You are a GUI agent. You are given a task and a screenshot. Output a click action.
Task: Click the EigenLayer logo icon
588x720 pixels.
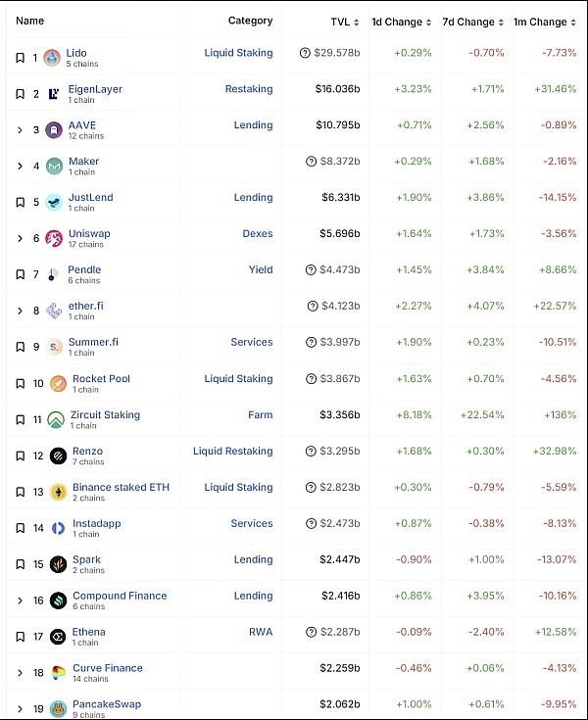[55, 94]
